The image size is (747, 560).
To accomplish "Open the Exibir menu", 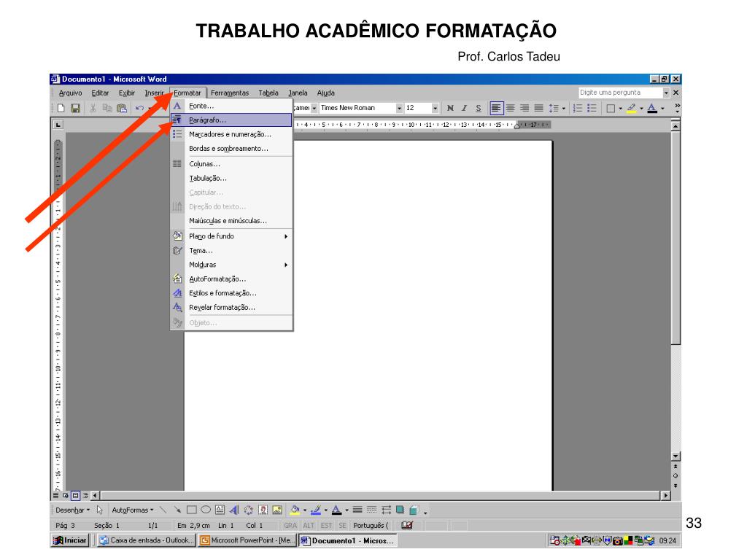I will click(x=127, y=93).
